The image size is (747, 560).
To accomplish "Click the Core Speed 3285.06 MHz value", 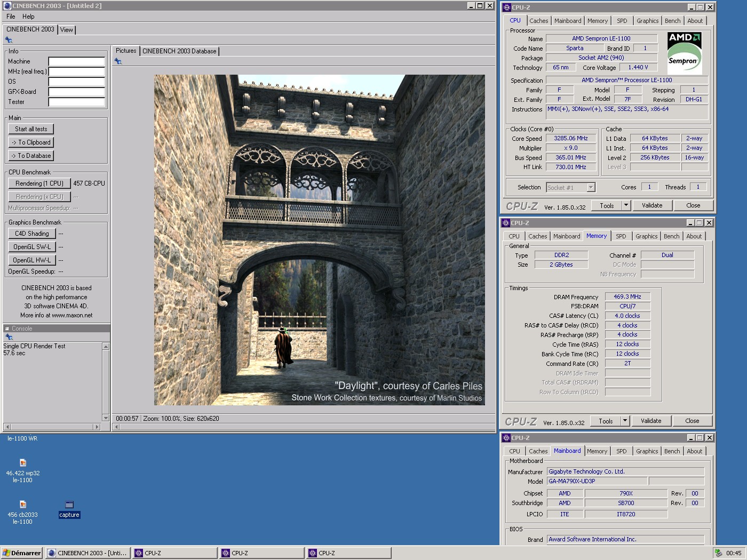I will [571, 138].
